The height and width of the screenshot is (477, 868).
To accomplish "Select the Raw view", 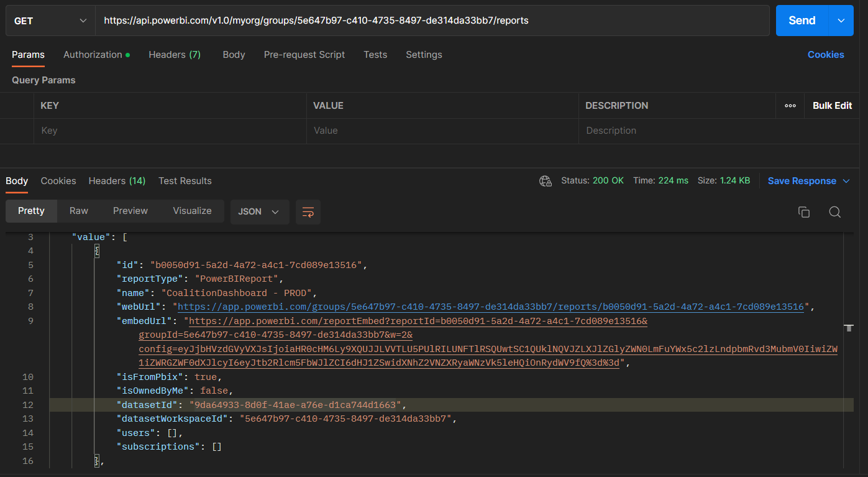I will point(79,211).
